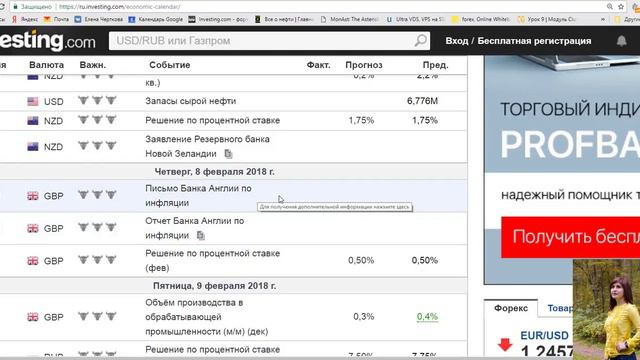The width and height of the screenshot is (640, 360).
Task: Click the zoom magnifier icon in address bar
Action: pos(609,7)
